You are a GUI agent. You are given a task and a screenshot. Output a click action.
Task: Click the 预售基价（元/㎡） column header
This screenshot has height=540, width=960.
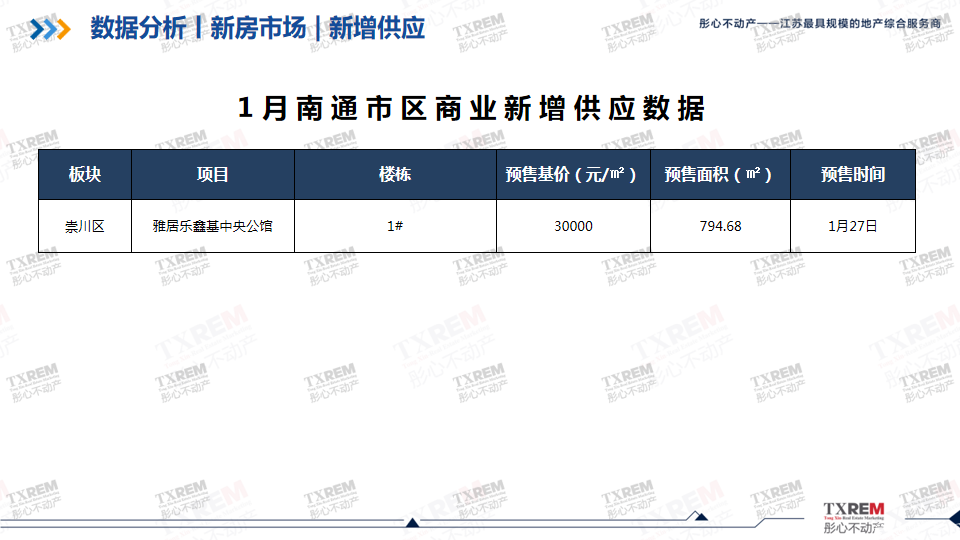[573, 174]
